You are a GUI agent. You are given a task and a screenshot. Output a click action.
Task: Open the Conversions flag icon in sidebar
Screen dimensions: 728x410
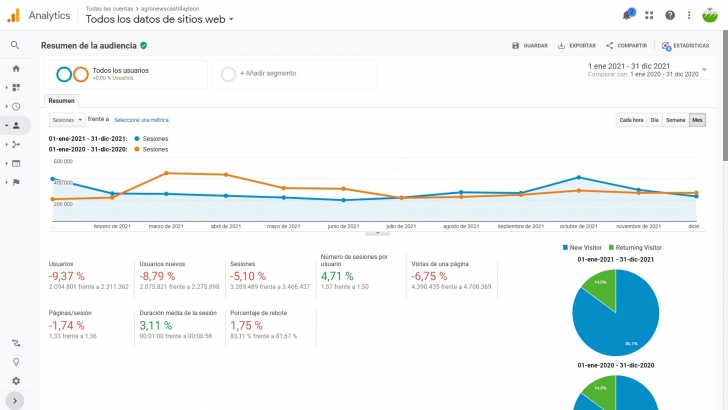pos(16,182)
